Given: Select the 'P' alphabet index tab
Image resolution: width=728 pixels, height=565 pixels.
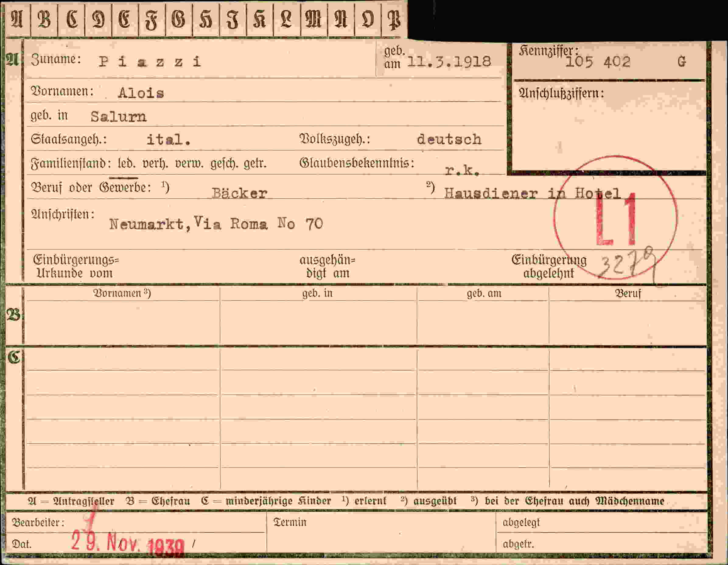Looking at the screenshot, I should (x=394, y=19).
